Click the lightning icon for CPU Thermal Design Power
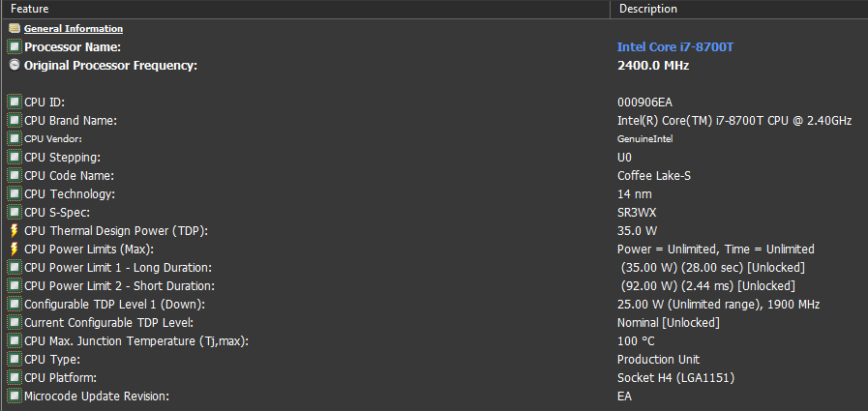Viewport: 868px width, 411px height. 14,231
